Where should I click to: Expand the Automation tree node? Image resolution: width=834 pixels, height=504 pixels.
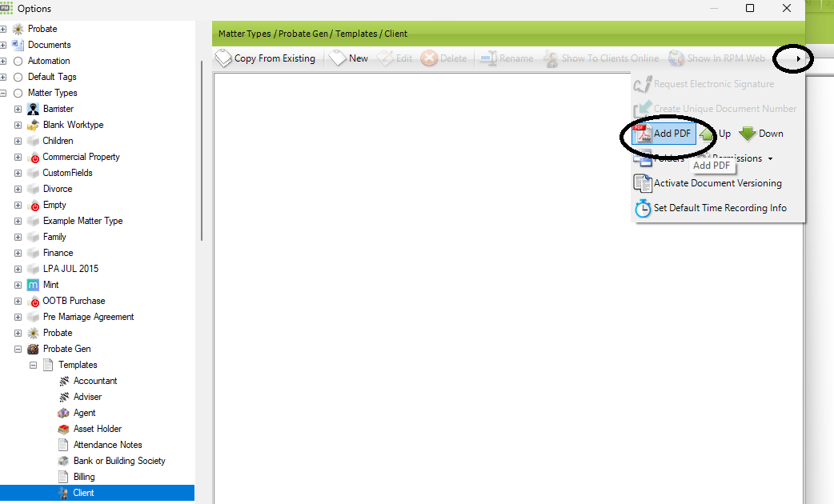pos(3,61)
